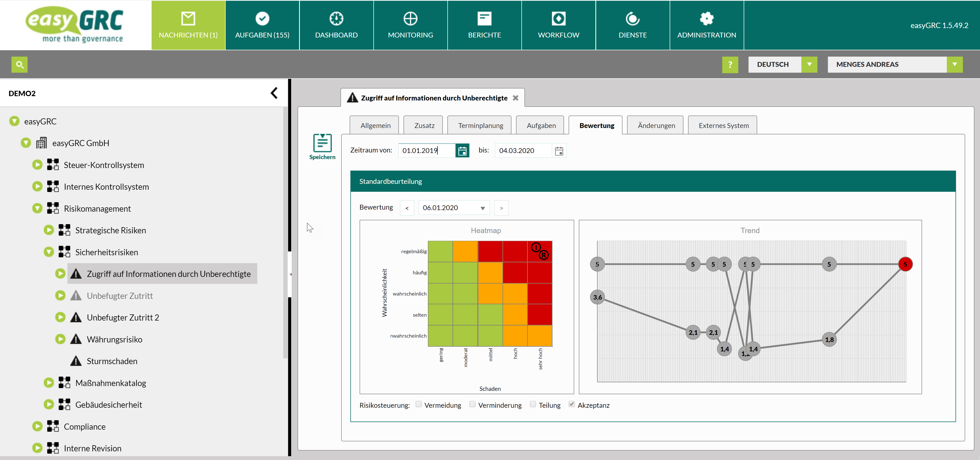Expand the Strategische Risiken tree node
Viewport: 980px width, 460px height.
[49, 230]
